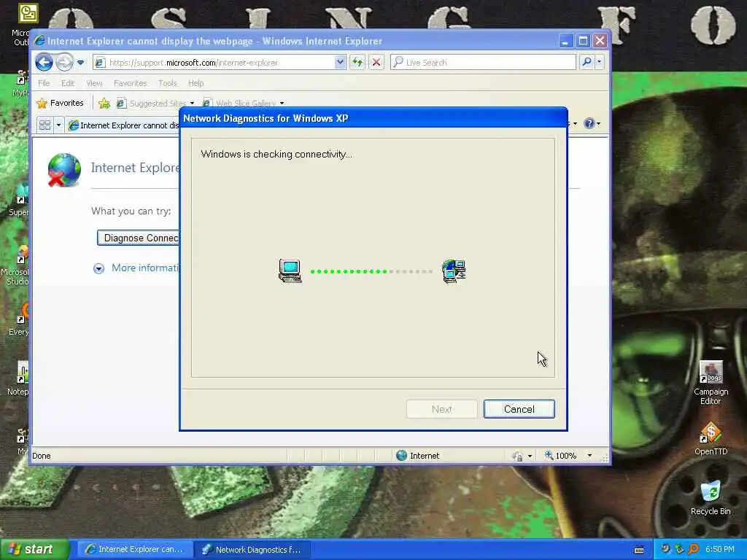Click the Internet zone status bar entry
Screen dimensions: 747x560
click(x=418, y=456)
